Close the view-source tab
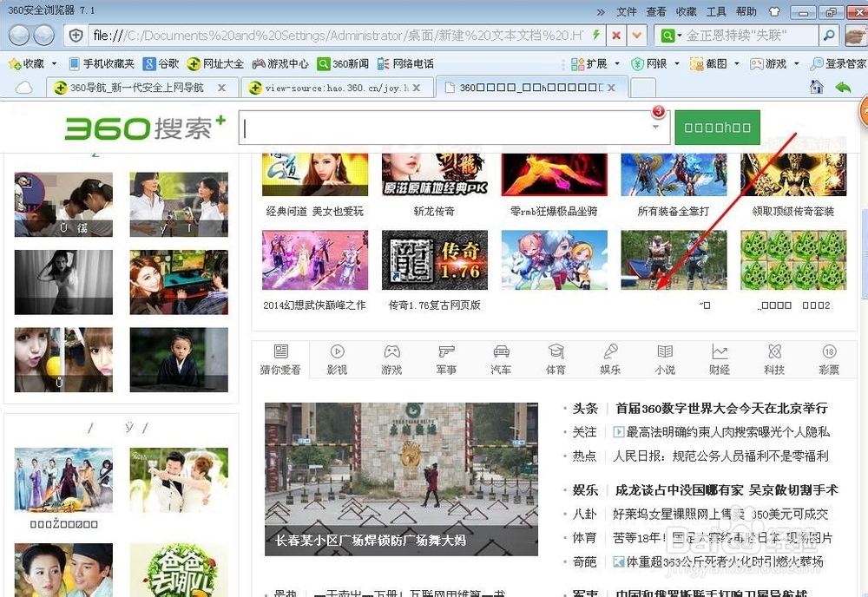This screenshot has height=597, width=868. click(x=417, y=88)
